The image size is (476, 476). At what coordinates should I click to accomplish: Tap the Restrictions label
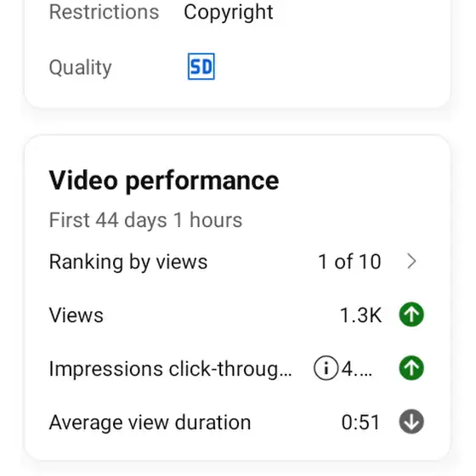[x=104, y=12]
